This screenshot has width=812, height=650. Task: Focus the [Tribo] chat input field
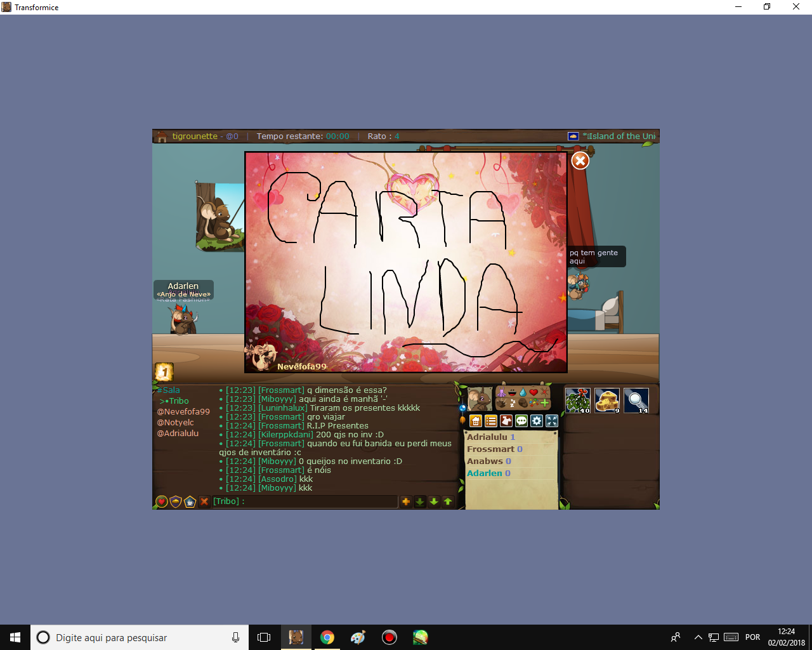click(304, 501)
